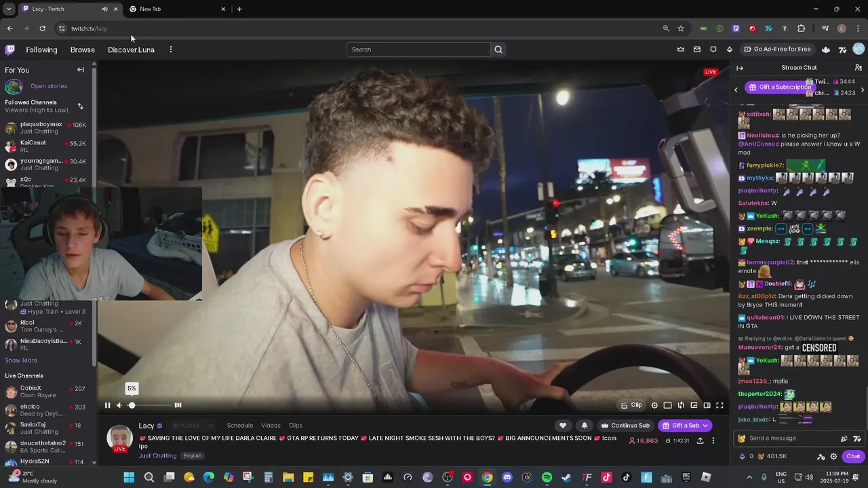Open player settings gear

tap(654, 405)
